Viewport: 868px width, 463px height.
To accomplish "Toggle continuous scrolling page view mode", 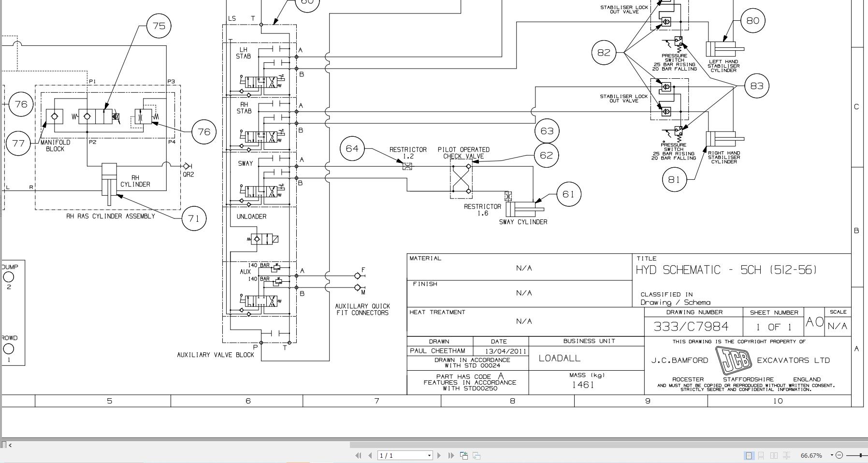I will coord(762,455).
